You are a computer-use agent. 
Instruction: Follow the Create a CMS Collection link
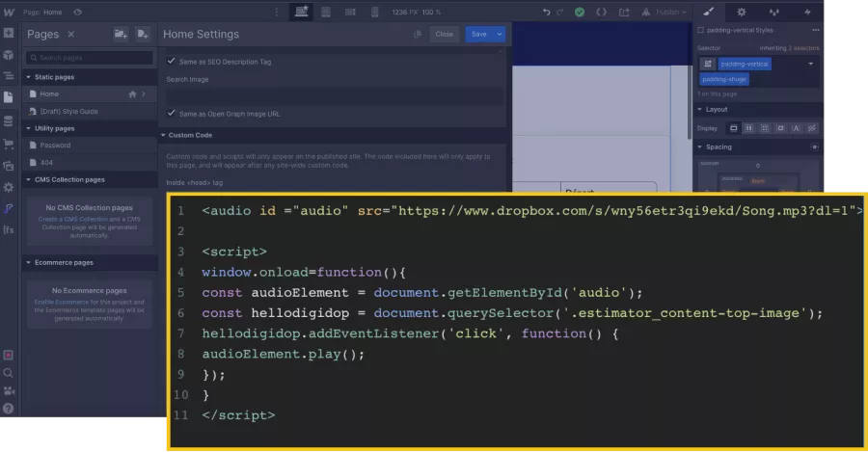[73, 219]
